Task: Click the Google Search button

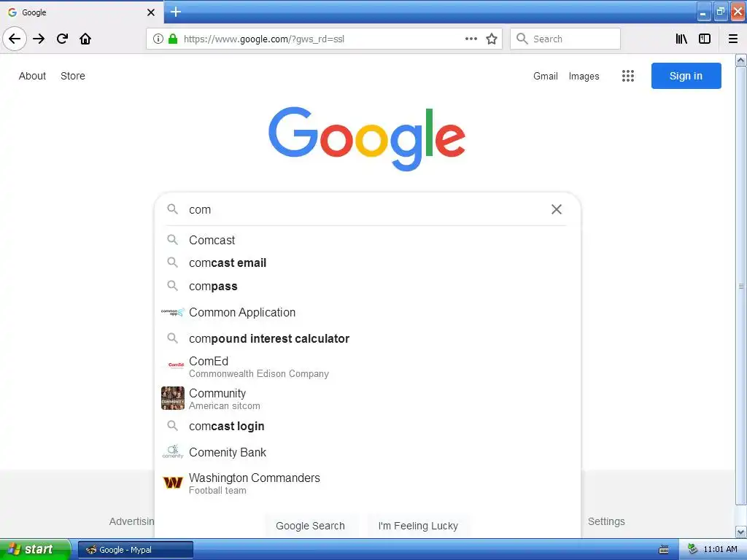Action: 310,526
